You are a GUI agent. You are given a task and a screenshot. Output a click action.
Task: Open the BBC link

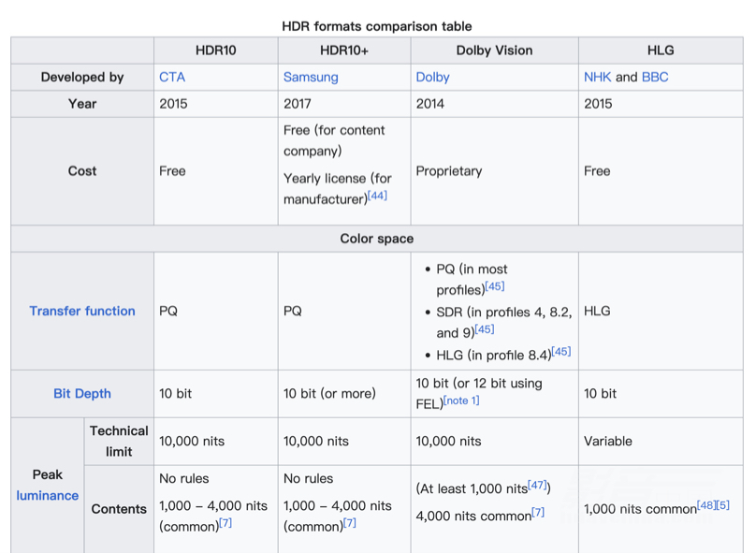click(x=655, y=77)
